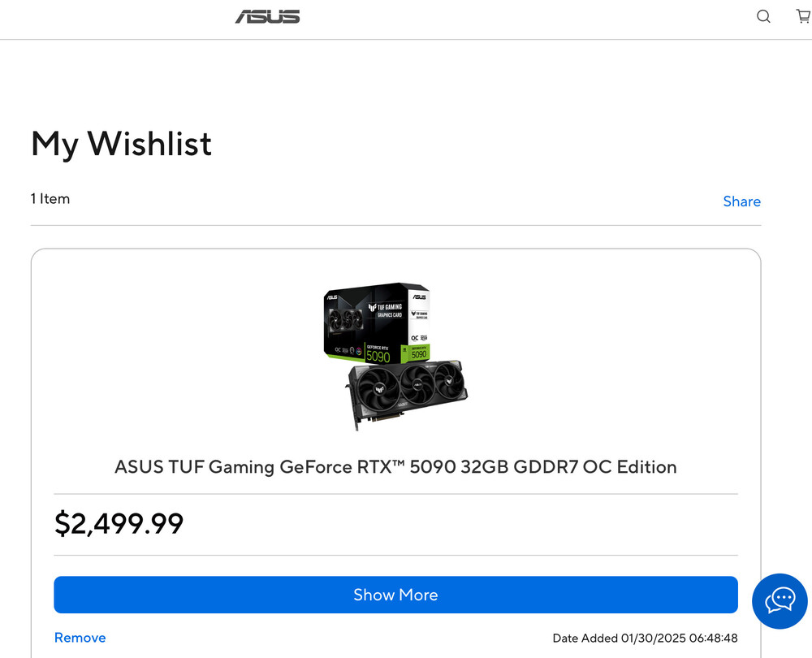This screenshot has width=812, height=658.
Task: Click the green 5090 label on box
Action: [378, 356]
